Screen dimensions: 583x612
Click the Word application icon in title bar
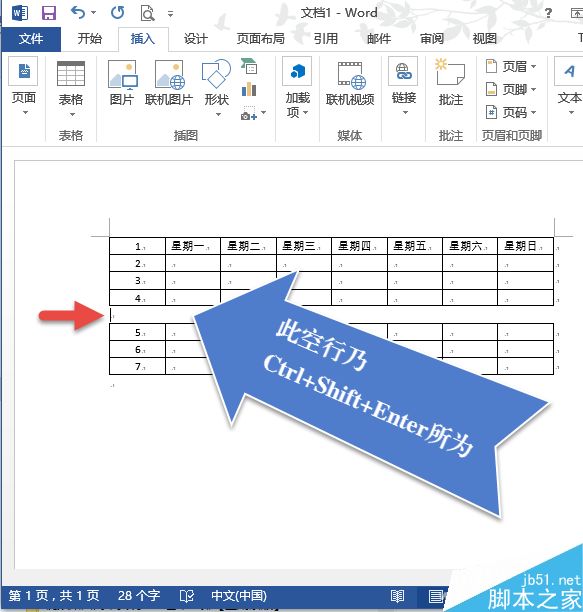coord(20,13)
